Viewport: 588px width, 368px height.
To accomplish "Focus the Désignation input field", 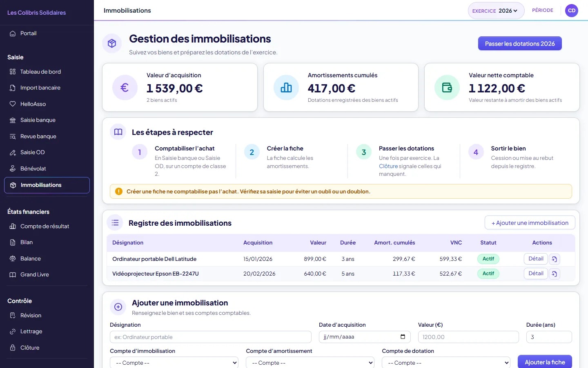I will click(211, 337).
